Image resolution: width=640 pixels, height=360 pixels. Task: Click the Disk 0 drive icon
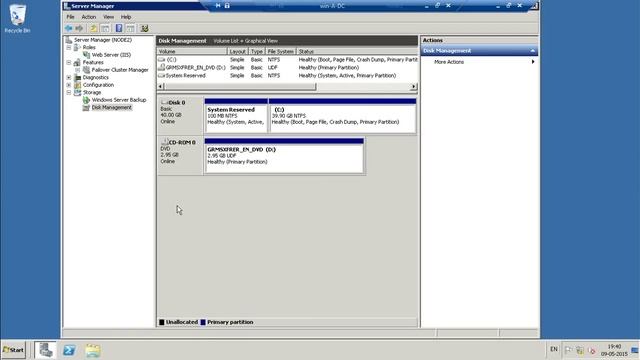(x=165, y=102)
